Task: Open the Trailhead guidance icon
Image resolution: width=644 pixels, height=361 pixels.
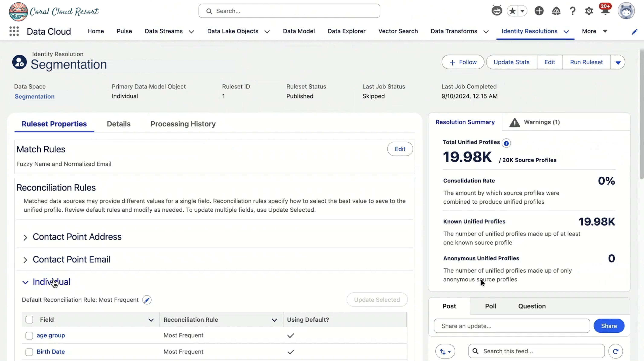Action: coord(556,11)
